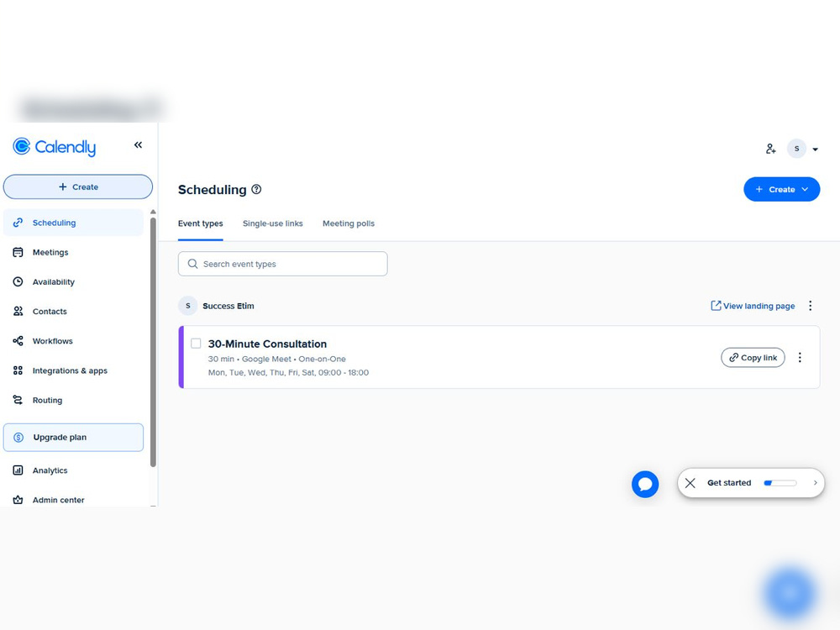
Task: Switch to Event types tab
Action: (201, 223)
